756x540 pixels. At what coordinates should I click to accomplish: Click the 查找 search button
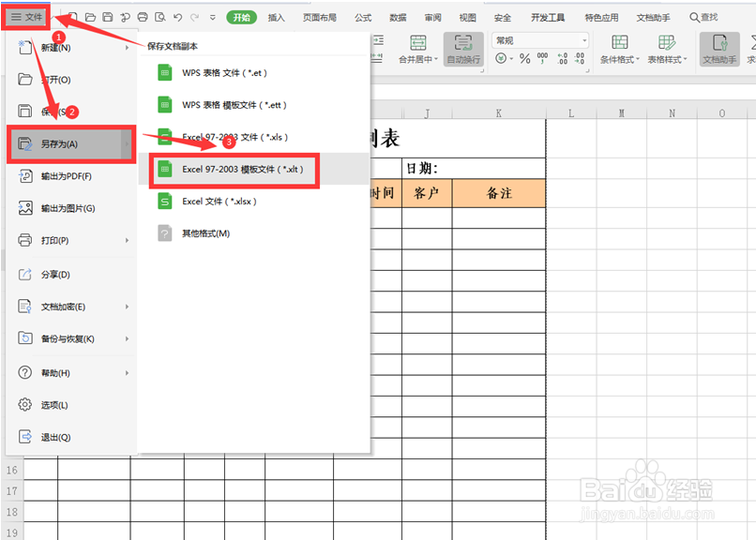(703, 17)
